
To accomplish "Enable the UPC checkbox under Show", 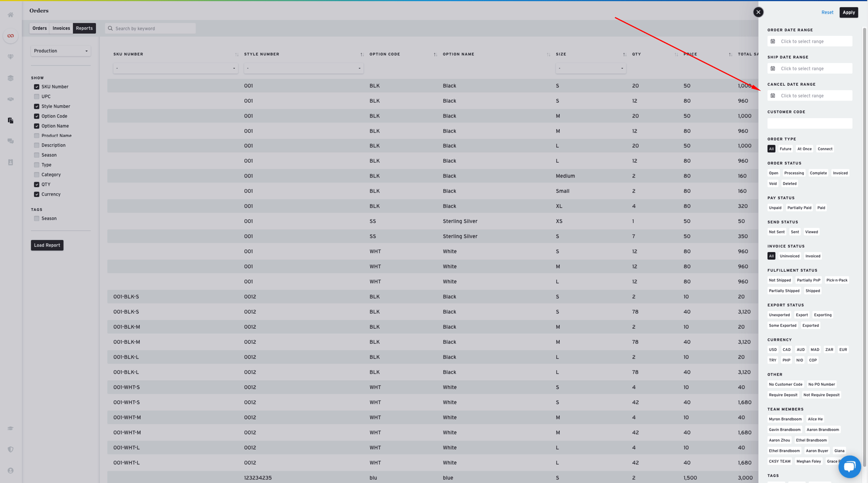I will 36,96.
